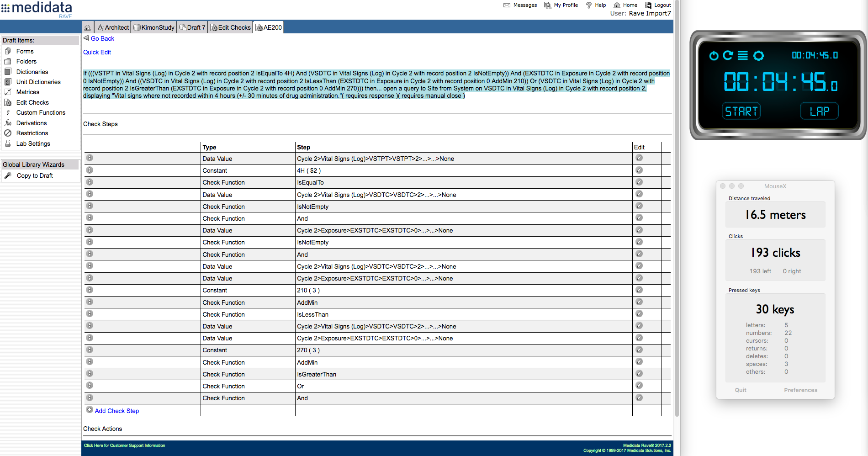Launch Copy to Draft wizard
Screen dimensions: 868x456
35,175
